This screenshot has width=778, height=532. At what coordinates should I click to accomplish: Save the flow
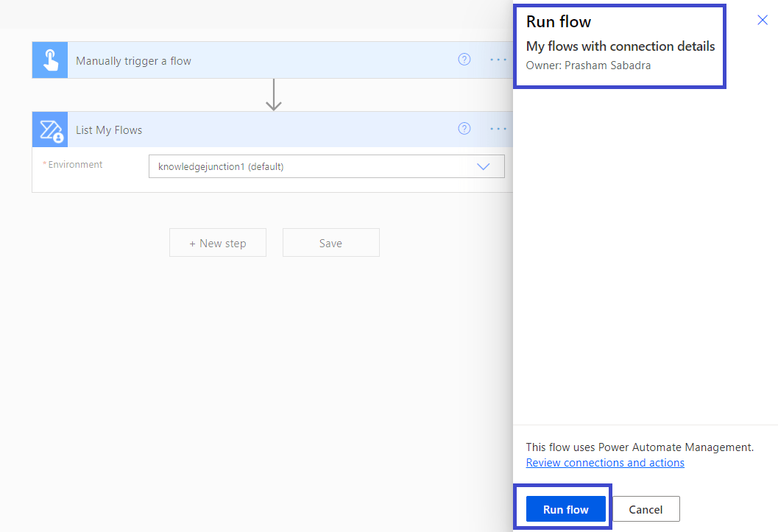(331, 243)
